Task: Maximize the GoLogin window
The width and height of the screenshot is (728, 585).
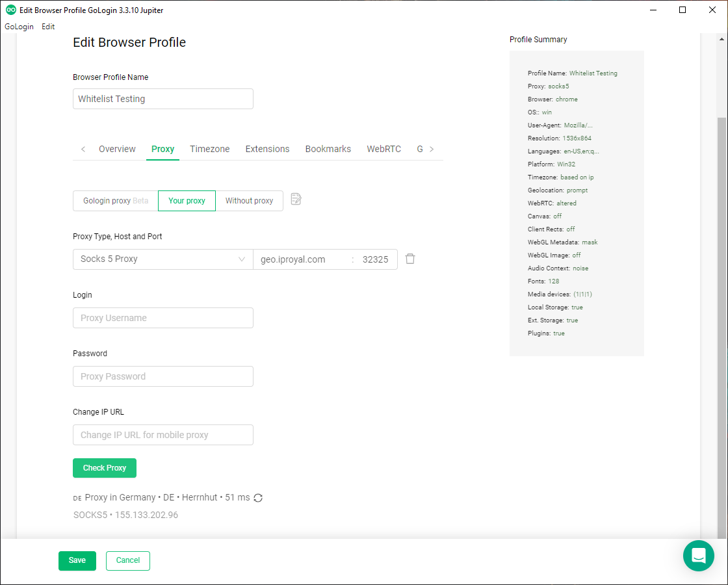Action: tap(682, 10)
